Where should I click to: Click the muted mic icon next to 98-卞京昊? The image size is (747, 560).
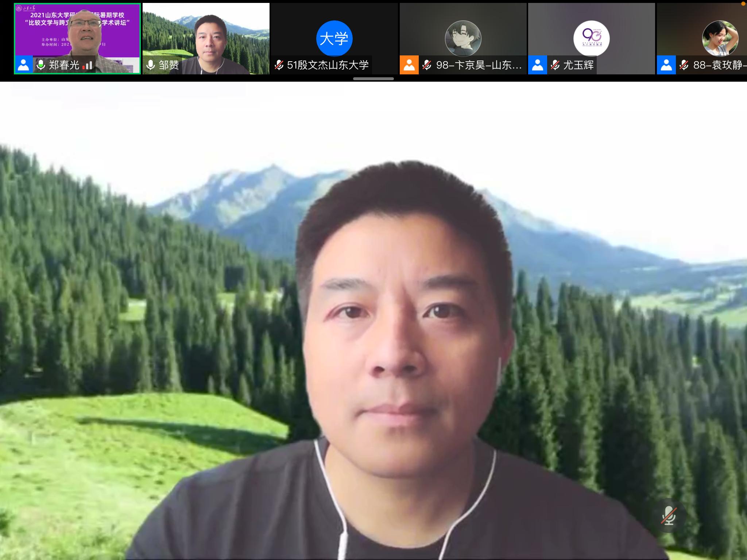(427, 65)
